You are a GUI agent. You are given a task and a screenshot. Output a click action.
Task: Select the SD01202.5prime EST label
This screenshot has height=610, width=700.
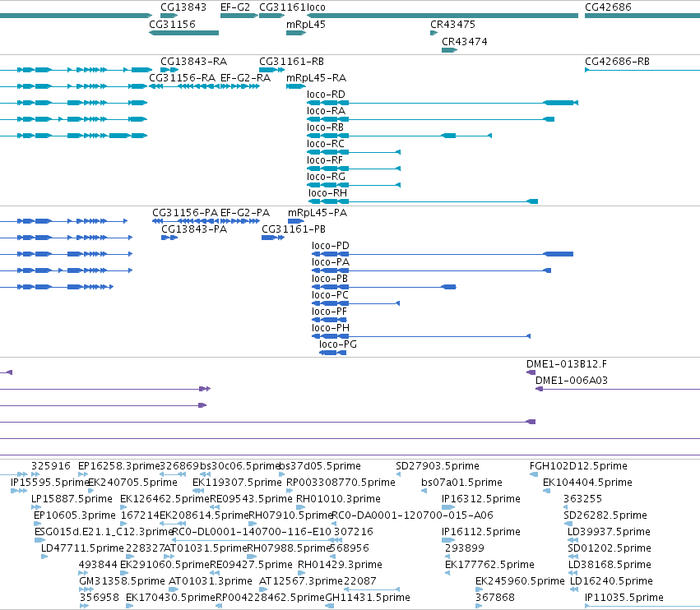(x=610, y=548)
